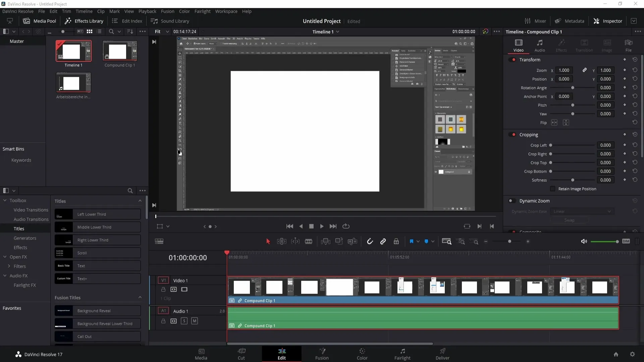Enable the Solo button on Audio 1
The image size is (644, 362).
[x=184, y=321]
